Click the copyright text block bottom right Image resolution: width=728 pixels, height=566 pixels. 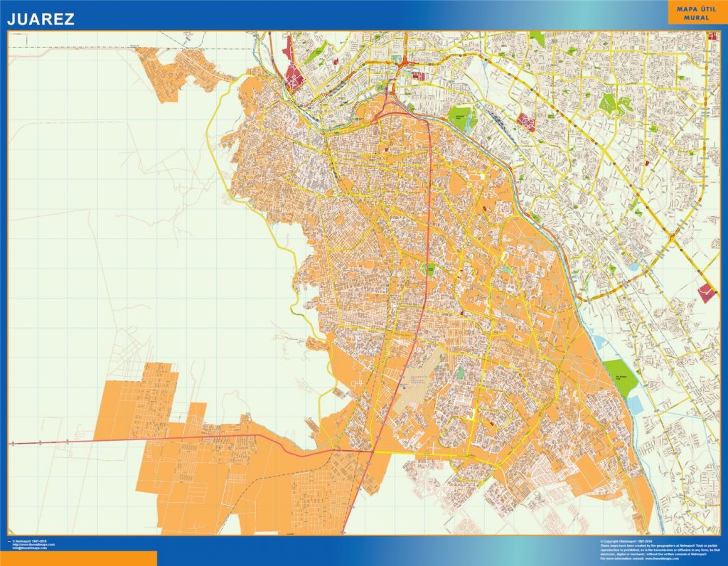658,548
